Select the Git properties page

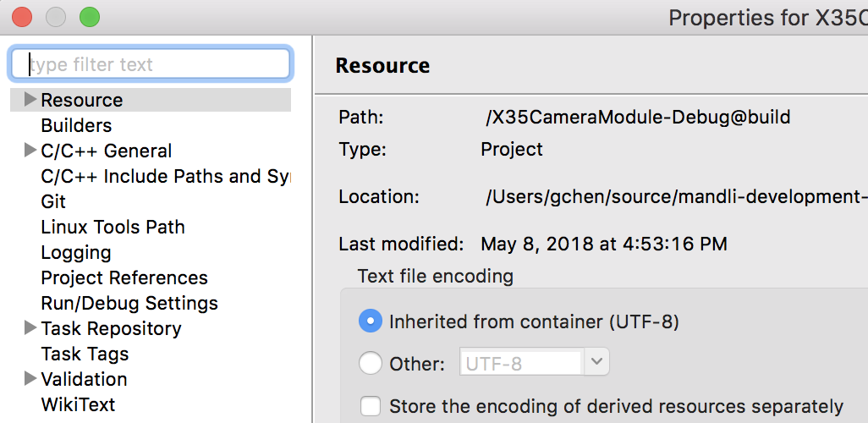(x=53, y=201)
